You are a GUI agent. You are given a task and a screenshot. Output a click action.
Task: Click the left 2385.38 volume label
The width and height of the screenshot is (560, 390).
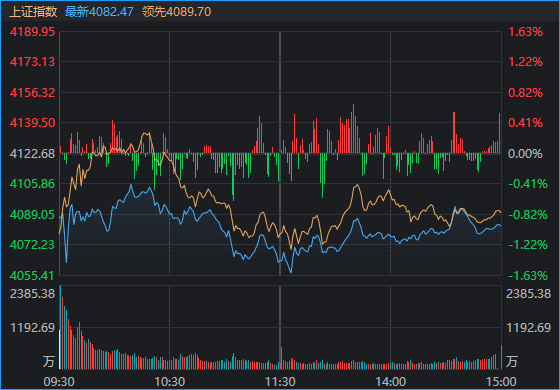[x=32, y=294]
